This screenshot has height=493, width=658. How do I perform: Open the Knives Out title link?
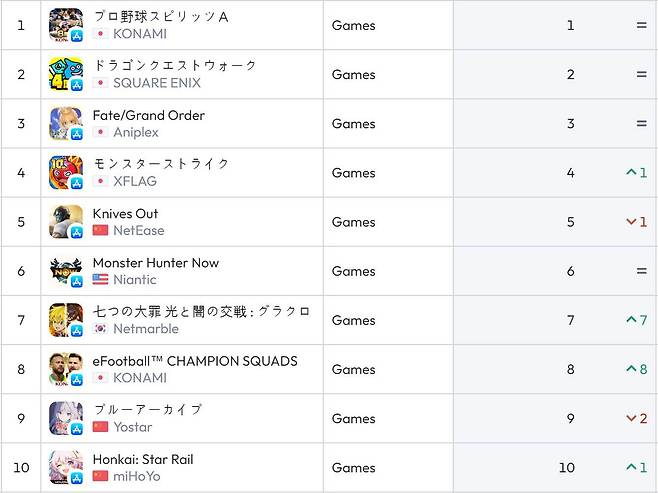click(x=125, y=214)
